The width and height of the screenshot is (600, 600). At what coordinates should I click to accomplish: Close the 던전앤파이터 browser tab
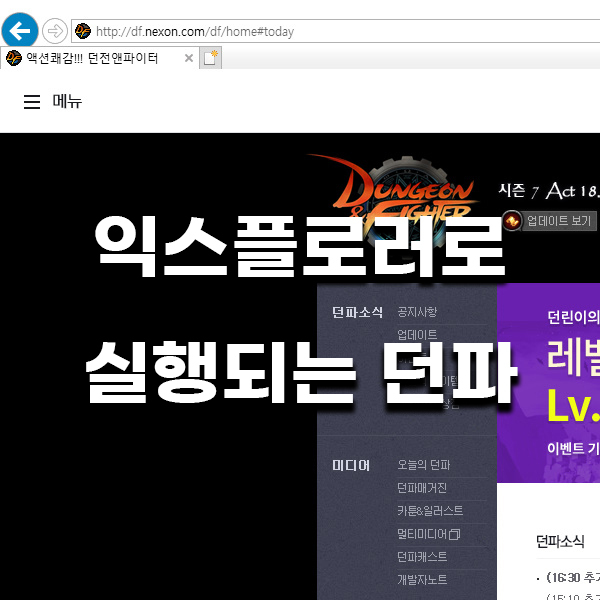[x=189, y=58]
